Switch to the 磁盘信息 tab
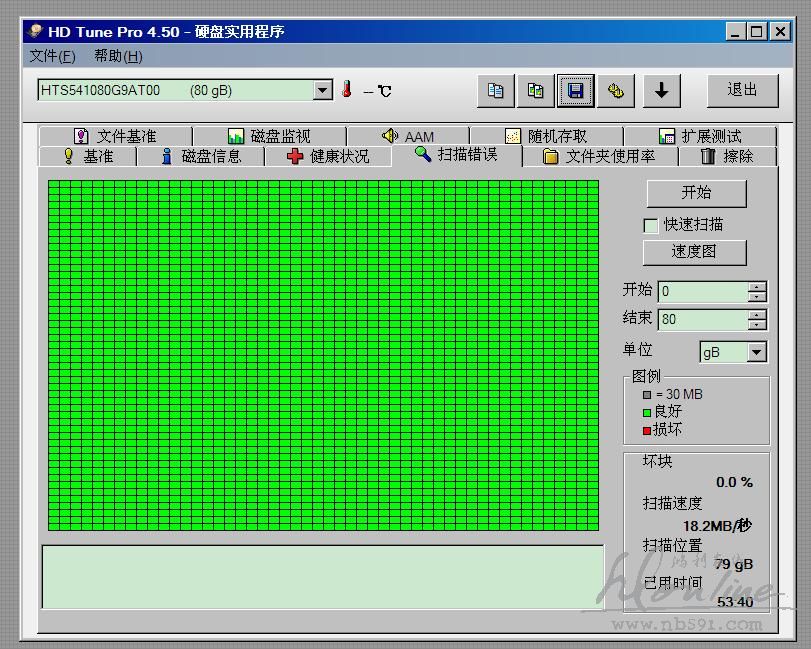 pos(201,156)
